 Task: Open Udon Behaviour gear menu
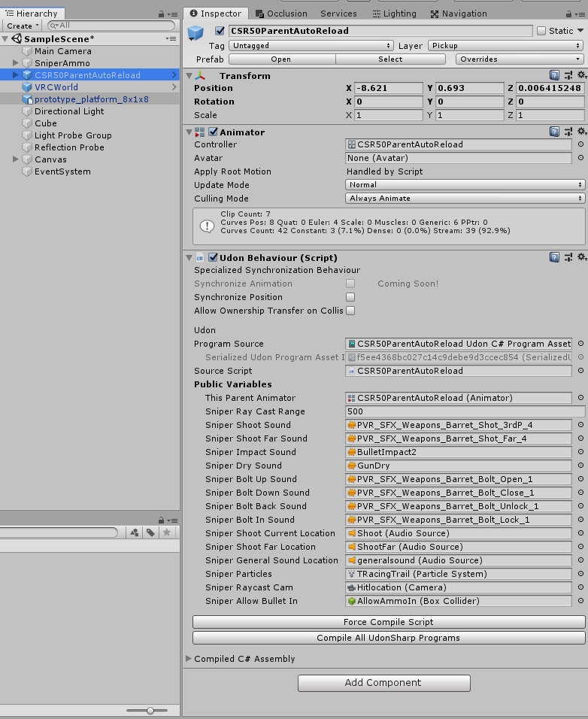[x=581, y=257]
